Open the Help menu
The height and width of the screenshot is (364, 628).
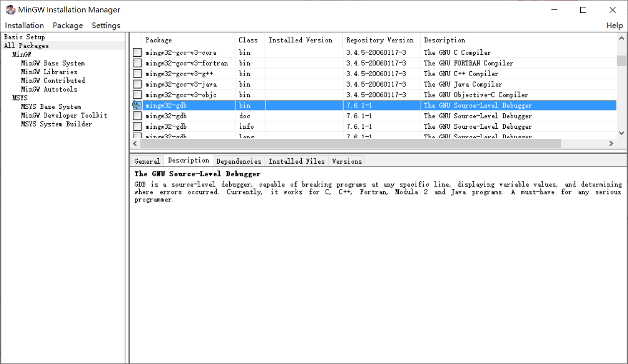(615, 25)
